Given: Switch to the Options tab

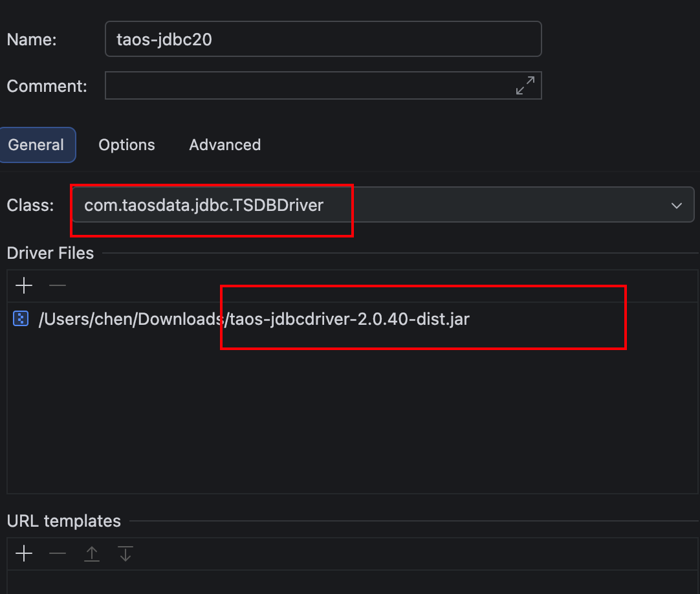Looking at the screenshot, I should click(x=127, y=145).
